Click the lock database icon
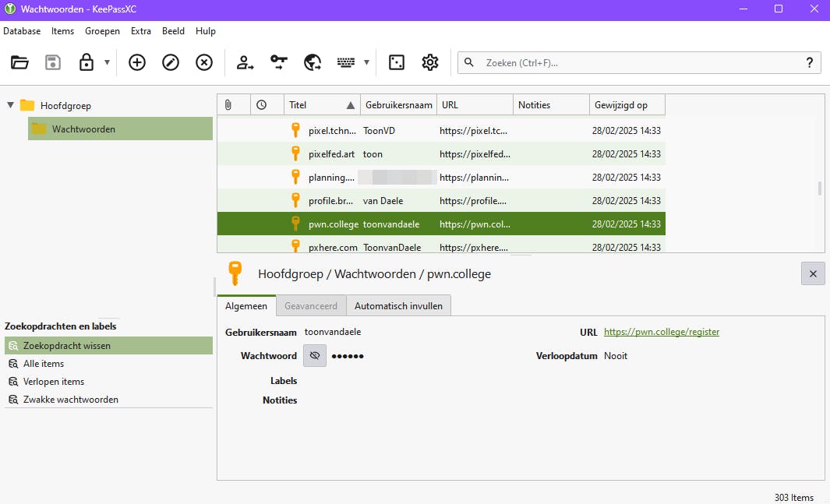This screenshot has width=830, height=504. pos(87,63)
